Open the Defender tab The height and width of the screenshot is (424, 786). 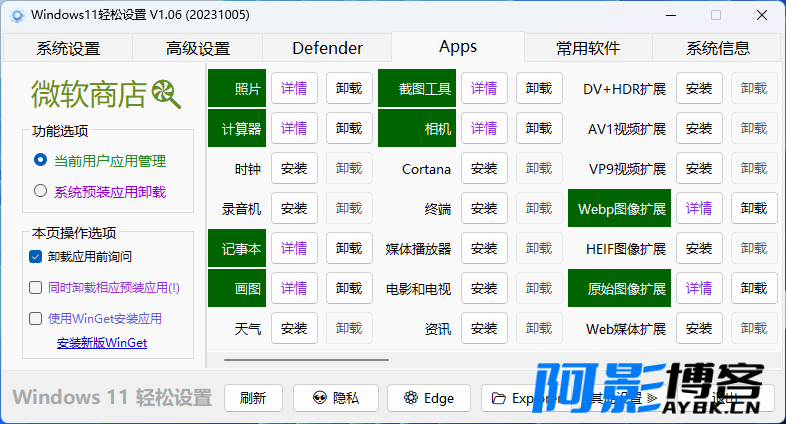pos(327,48)
